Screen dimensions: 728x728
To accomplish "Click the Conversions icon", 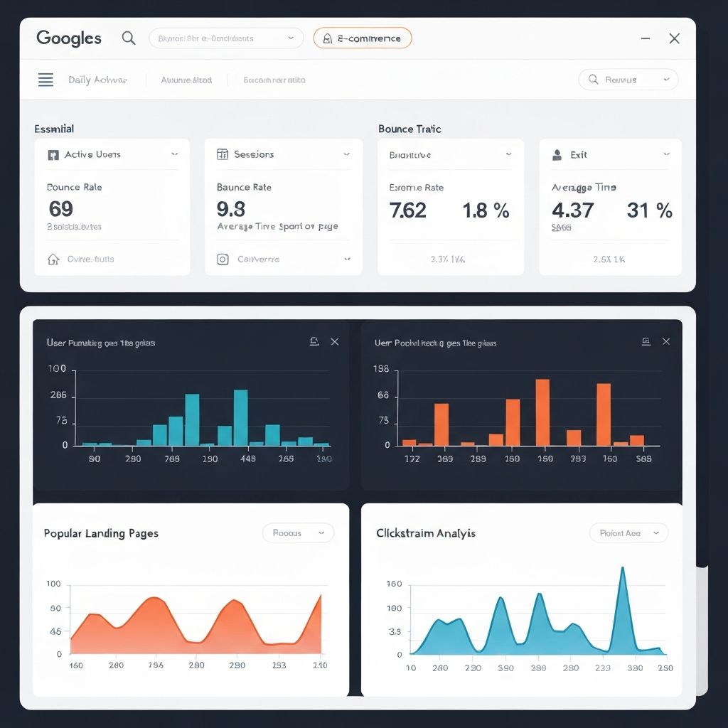I will (x=223, y=259).
